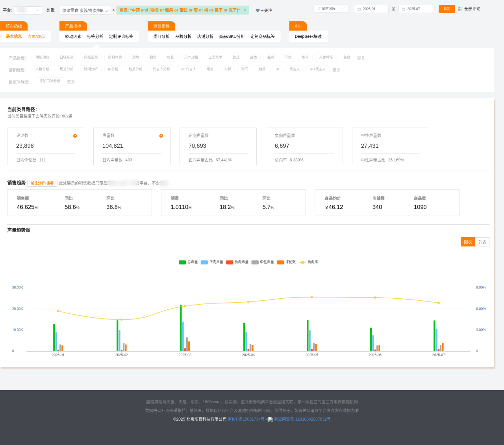504x445 pixels.
Task: Select the 人群分析 marketing tag
Action: [42, 69]
